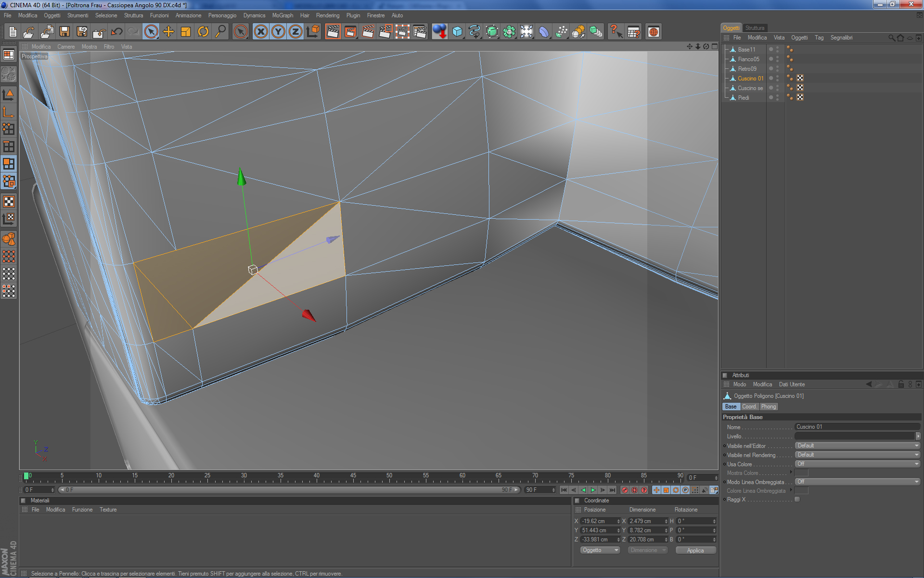Click the Applica button
The width and height of the screenshot is (924, 578).
[695, 550]
